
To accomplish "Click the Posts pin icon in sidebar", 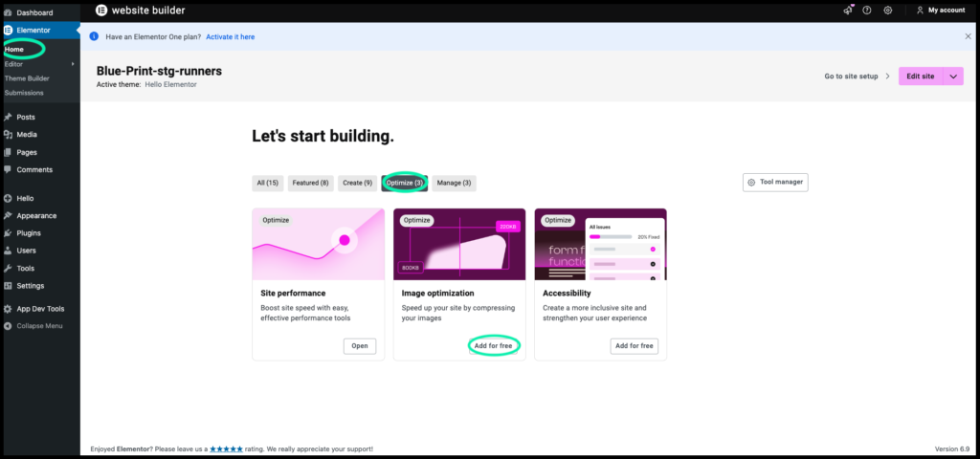I will pos(8,118).
